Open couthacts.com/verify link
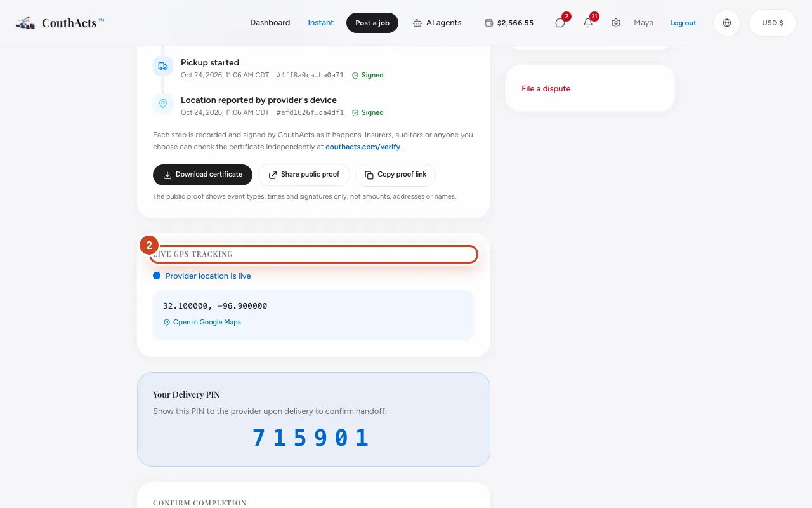The width and height of the screenshot is (812, 508). (x=363, y=147)
